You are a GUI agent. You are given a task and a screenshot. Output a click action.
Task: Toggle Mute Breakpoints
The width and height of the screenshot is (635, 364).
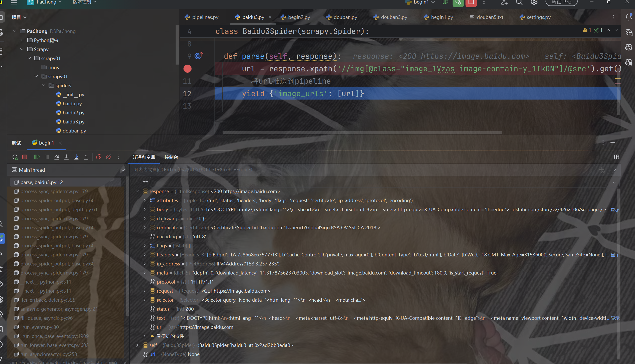click(108, 157)
